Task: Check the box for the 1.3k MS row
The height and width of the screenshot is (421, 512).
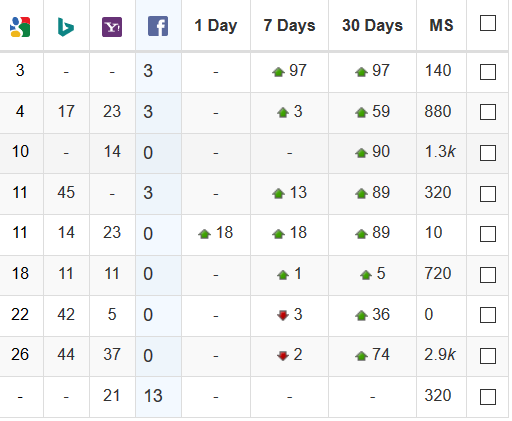Action: coord(488,153)
